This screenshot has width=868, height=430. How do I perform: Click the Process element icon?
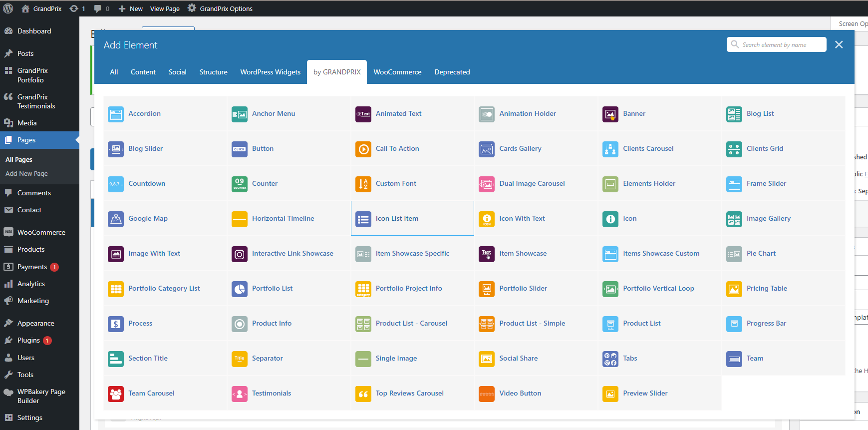click(116, 324)
